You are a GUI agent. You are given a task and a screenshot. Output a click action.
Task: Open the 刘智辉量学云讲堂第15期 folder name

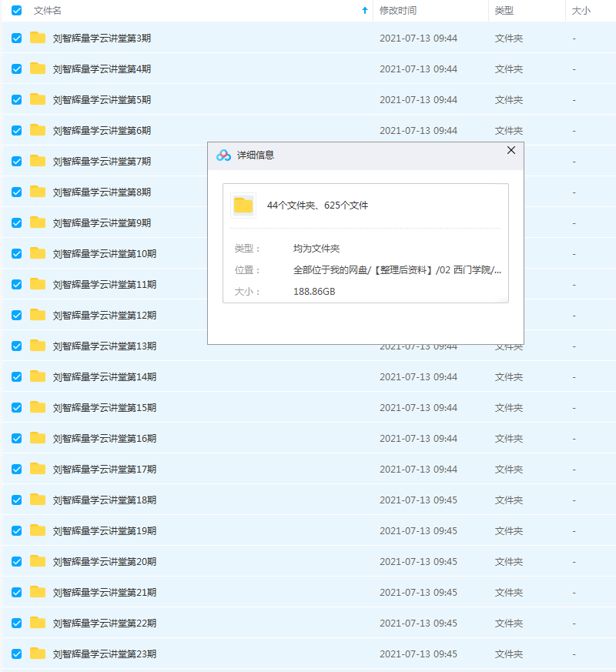(102, 407)
